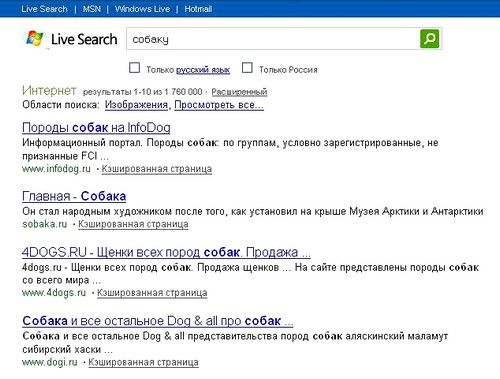500x379 pixels.
Task: View cached page for sobaka.ru
Action: 133,224
